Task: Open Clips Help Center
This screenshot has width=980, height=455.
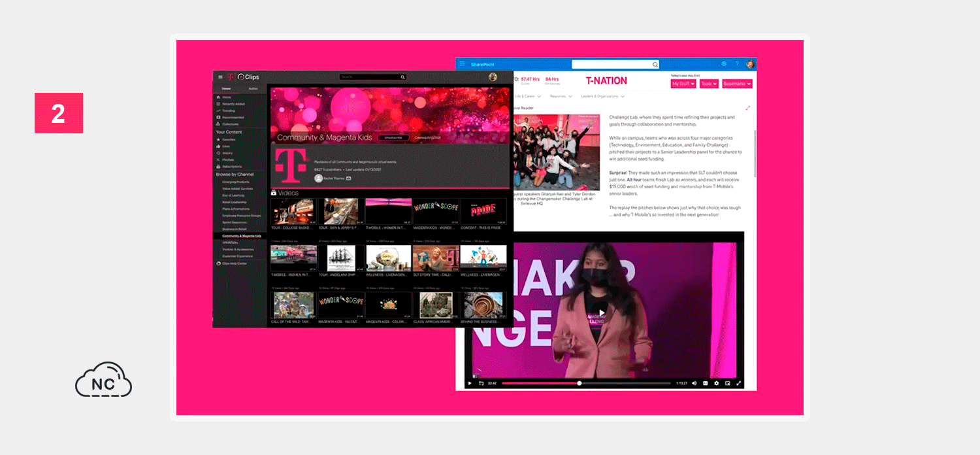Action: tap(232, 263)
